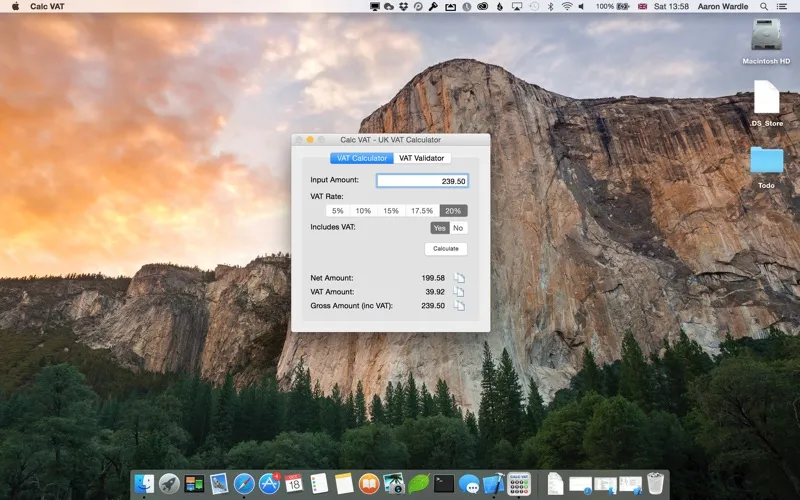Open Terminal from the Dock

[x=444, y=484]
